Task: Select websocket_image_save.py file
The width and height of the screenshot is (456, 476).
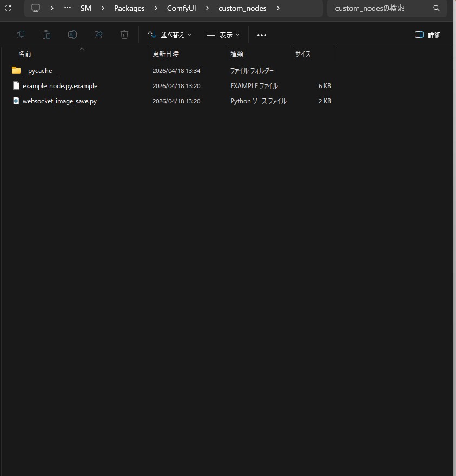Action: [x=60, y=101]
